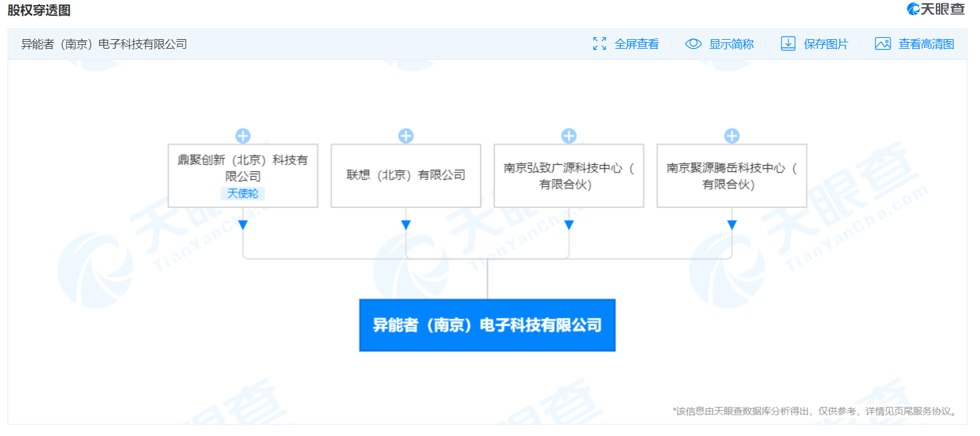
Task: Click the blue arrow below 南京弘致广源 node
Action: tap(569, 225)
